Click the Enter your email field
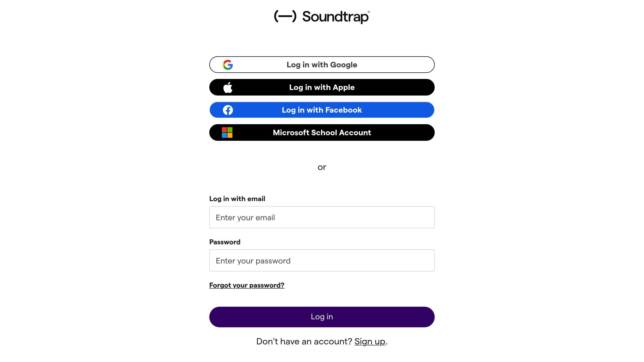This screenshot has width=644, height=362. pyautogui.click(x=322, y=217)
